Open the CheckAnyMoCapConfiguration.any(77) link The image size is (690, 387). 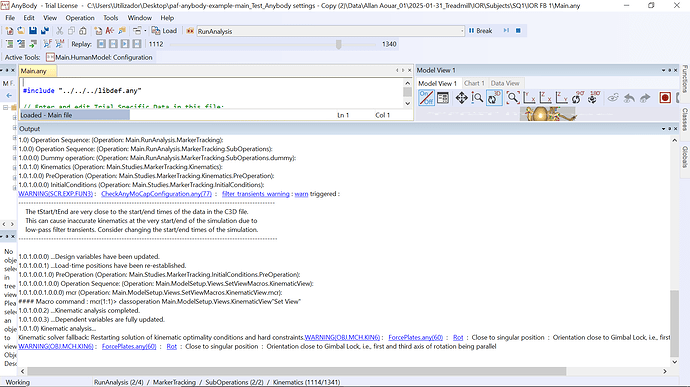click(156, 194)
